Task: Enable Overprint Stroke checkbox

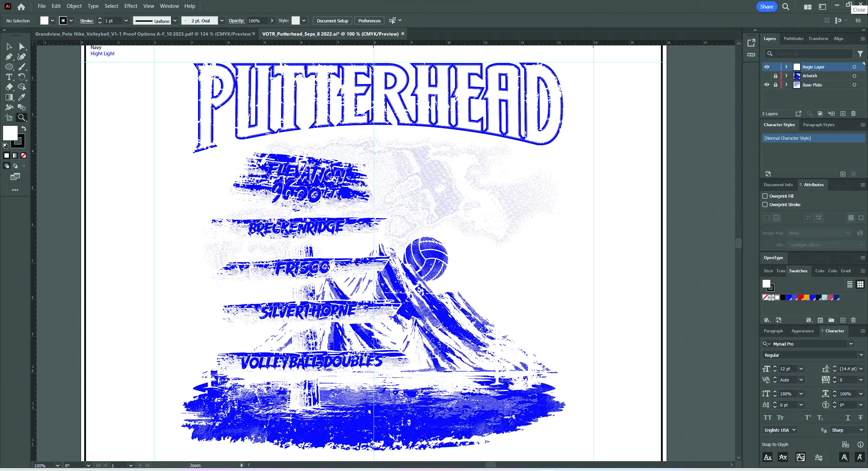Action: [x=765, y=204]
